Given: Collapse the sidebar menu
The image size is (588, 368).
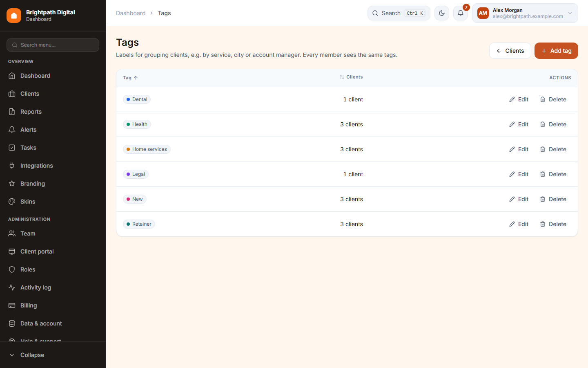Looking at the screenshot, I should [53, 355].
